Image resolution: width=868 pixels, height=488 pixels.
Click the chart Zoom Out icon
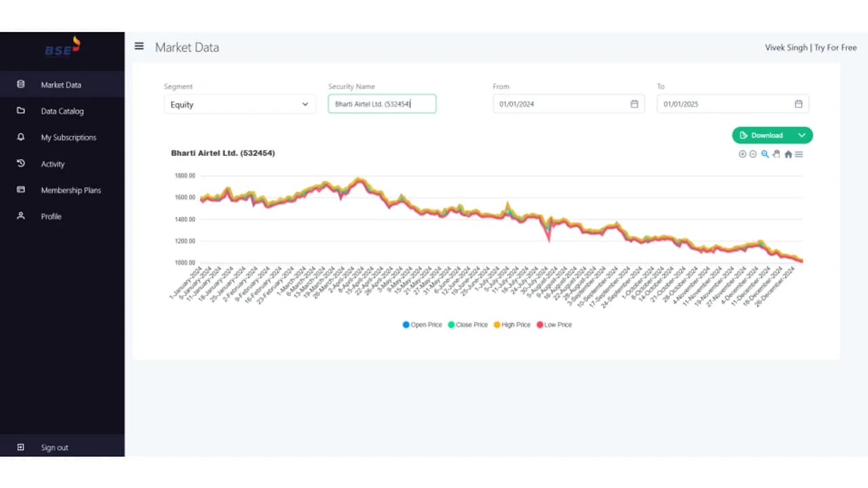coord(753,154)
